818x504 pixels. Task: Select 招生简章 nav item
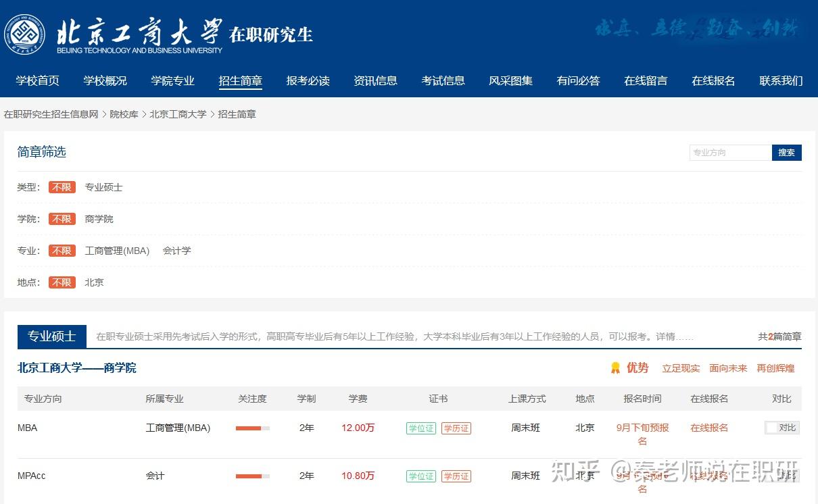click(x=241, y=81)
